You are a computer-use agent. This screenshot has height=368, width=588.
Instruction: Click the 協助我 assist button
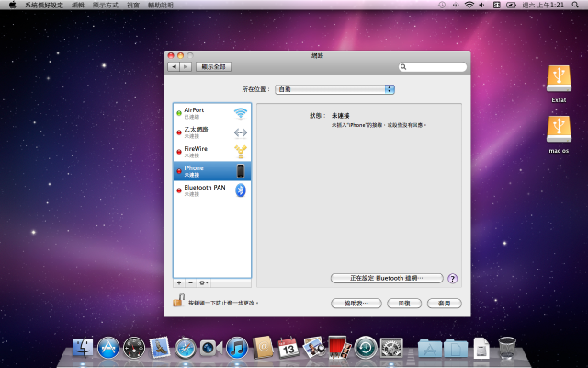[x=356, y=303]
